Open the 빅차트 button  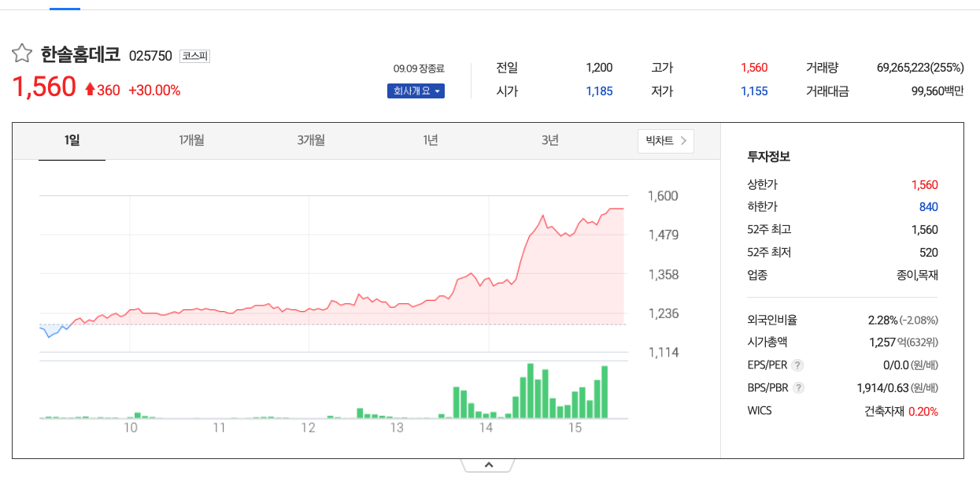666,141
